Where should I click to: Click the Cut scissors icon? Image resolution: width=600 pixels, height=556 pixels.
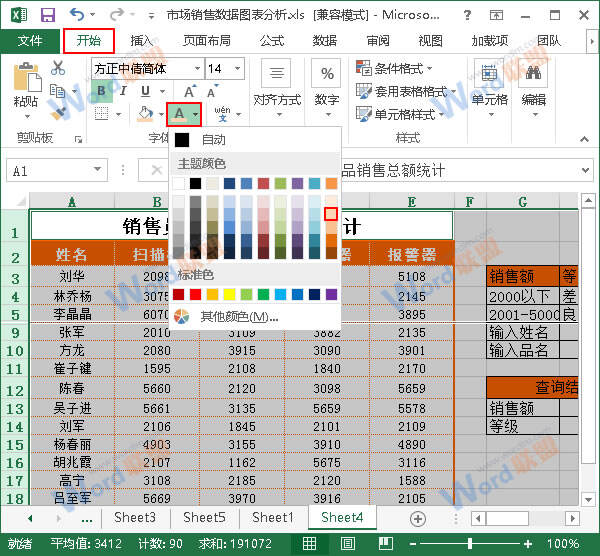pos(58,68)
